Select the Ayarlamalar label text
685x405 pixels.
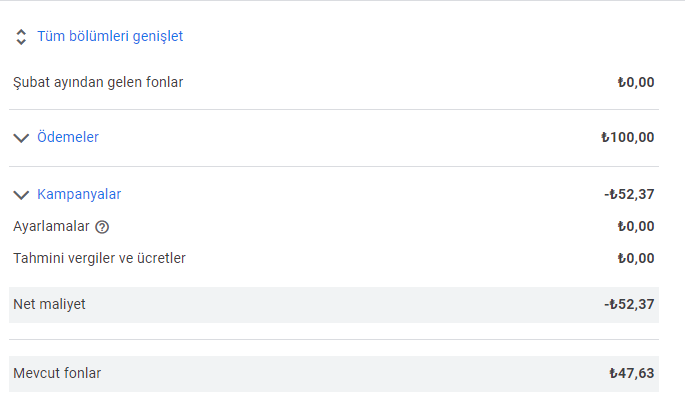tap(51, 226)
